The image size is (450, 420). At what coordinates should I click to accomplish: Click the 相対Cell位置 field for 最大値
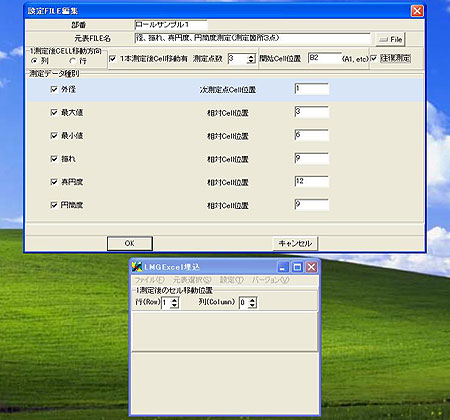tap(312, 112)
